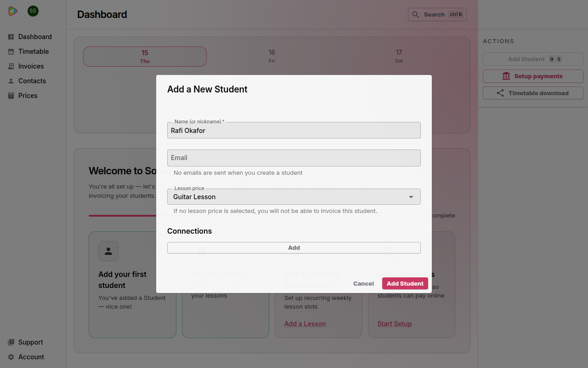Click the Invoices sidebar icon
This screenshot has height=368, width=588.
pyautogui.click(x=11, y=66)
